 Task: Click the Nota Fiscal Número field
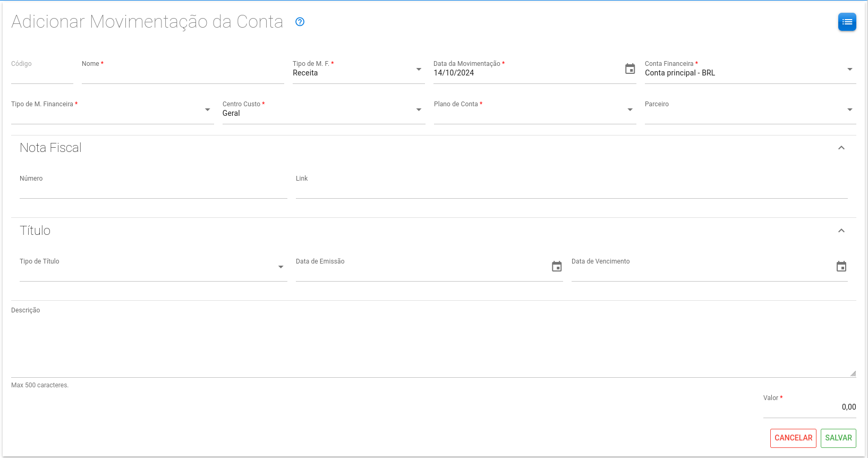153,190
